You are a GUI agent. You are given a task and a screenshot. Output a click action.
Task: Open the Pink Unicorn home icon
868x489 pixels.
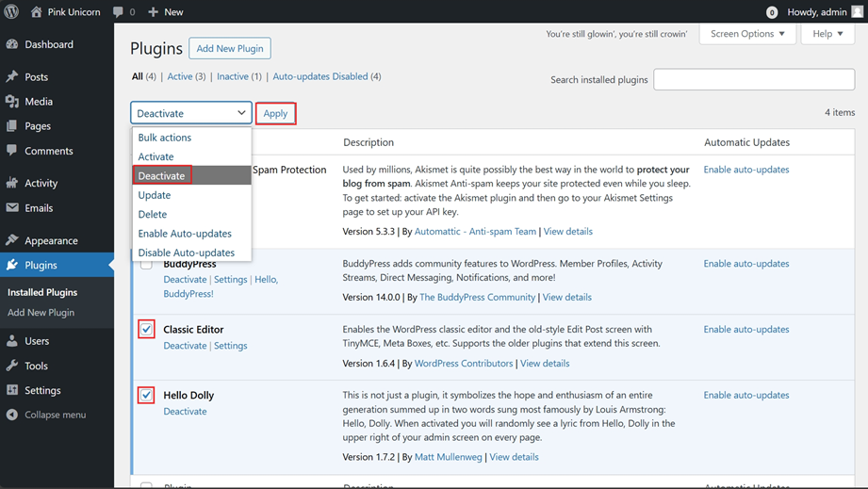37,11
